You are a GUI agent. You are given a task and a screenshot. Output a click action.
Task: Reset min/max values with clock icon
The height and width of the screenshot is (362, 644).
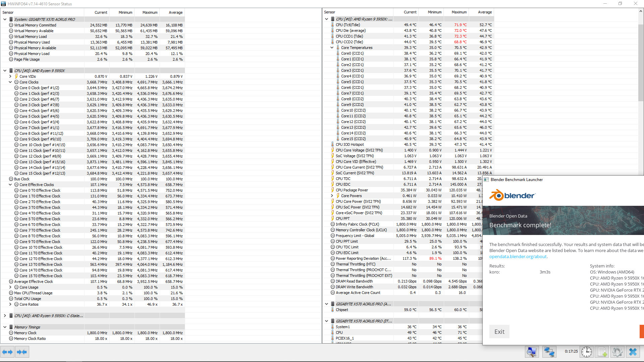(587, 352)
